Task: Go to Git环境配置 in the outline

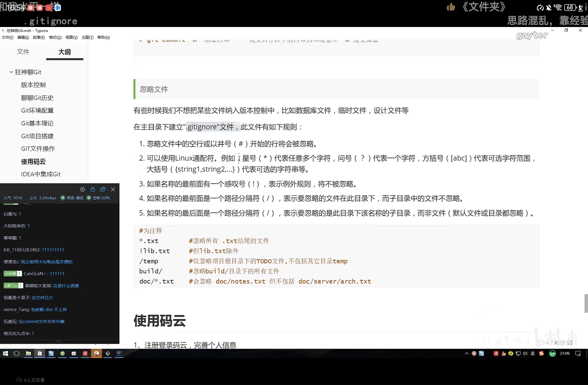Action: pos(37,110)
